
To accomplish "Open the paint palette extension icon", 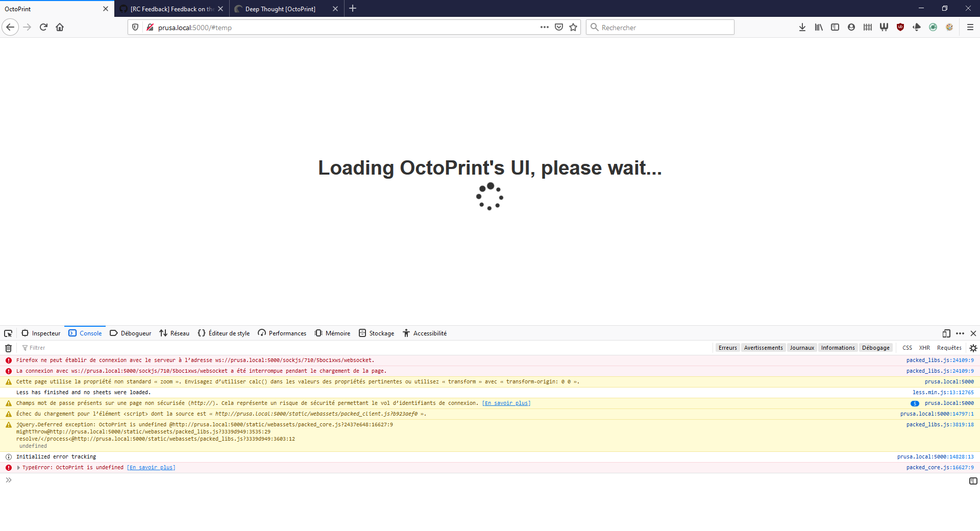I will (949, 27).
